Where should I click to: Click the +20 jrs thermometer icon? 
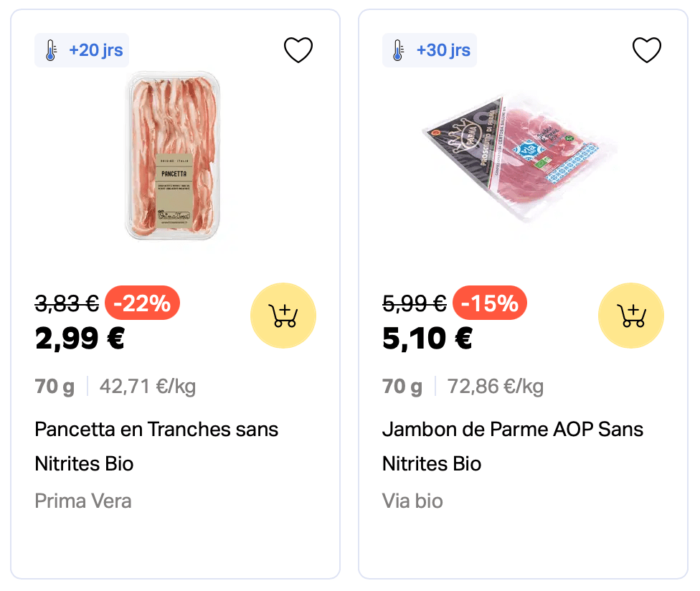click(x=51, y=50)
